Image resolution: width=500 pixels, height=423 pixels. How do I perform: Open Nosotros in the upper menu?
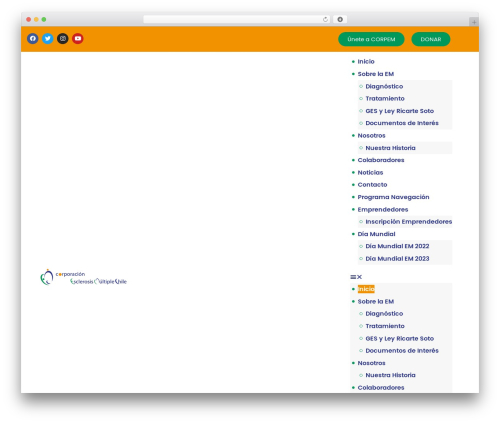coord(371,136)
